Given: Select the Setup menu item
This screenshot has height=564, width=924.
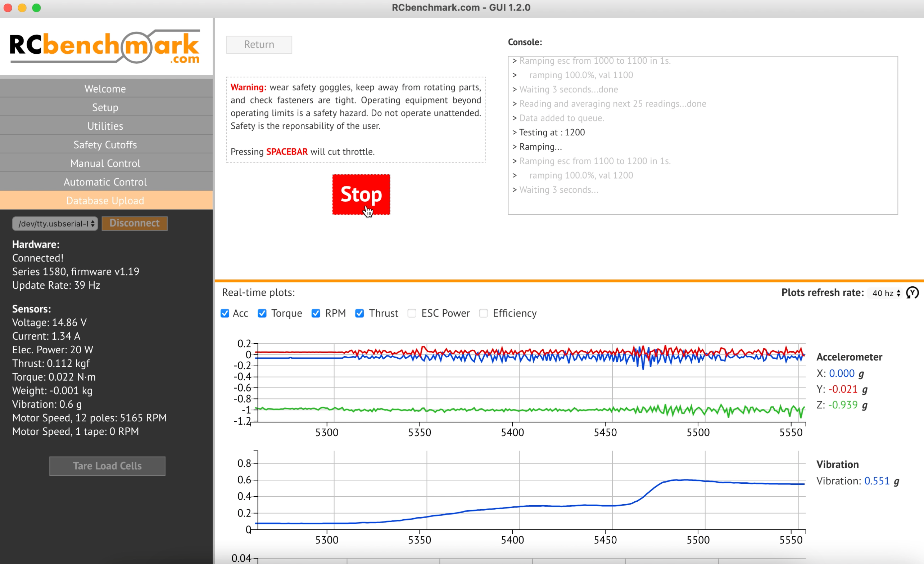Looking at the screenshot, I should 105,107.
